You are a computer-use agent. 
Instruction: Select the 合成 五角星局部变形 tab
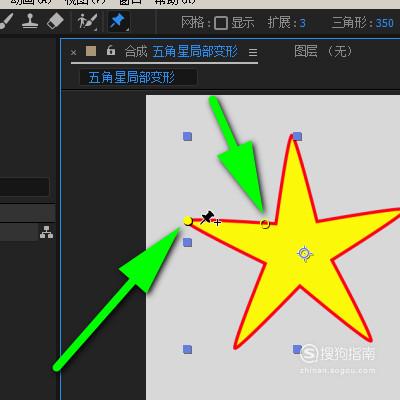tap(182, 52)
